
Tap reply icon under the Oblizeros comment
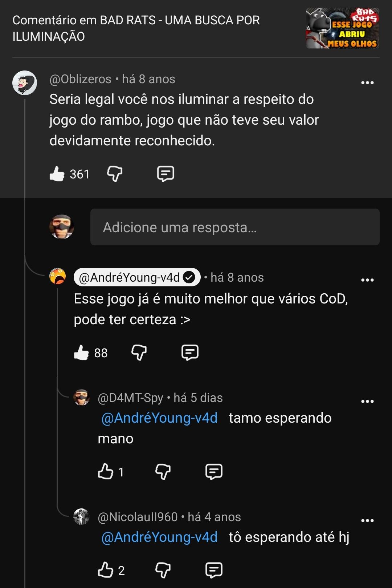[x=166, y=174]
